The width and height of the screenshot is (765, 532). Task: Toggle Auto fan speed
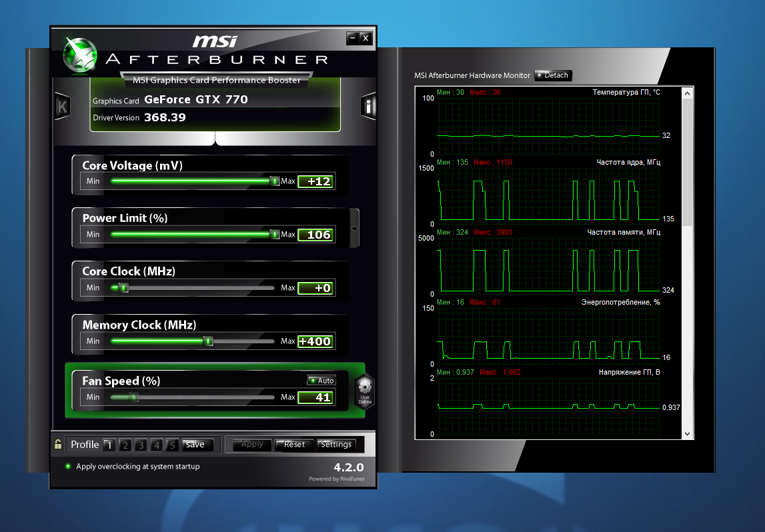click(x=321, y=381)
